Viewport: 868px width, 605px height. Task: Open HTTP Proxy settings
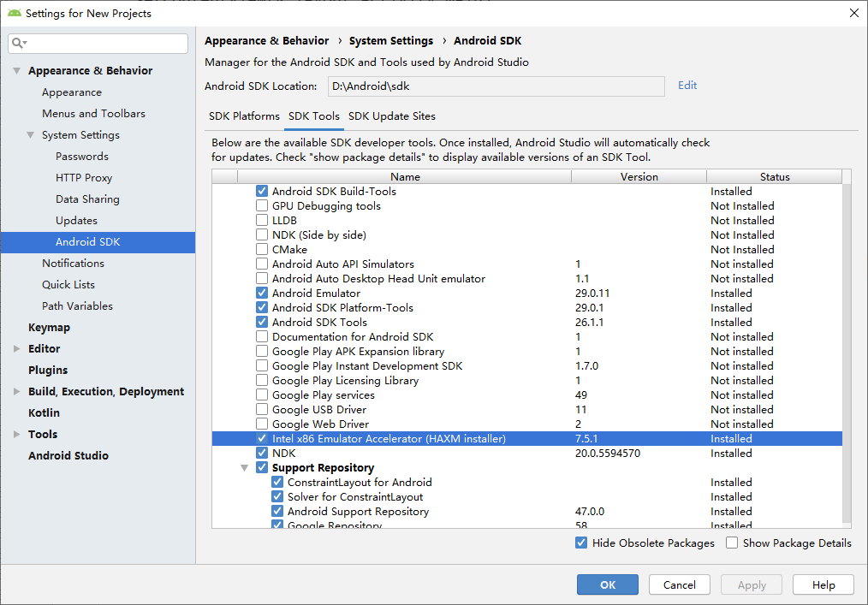84,178
